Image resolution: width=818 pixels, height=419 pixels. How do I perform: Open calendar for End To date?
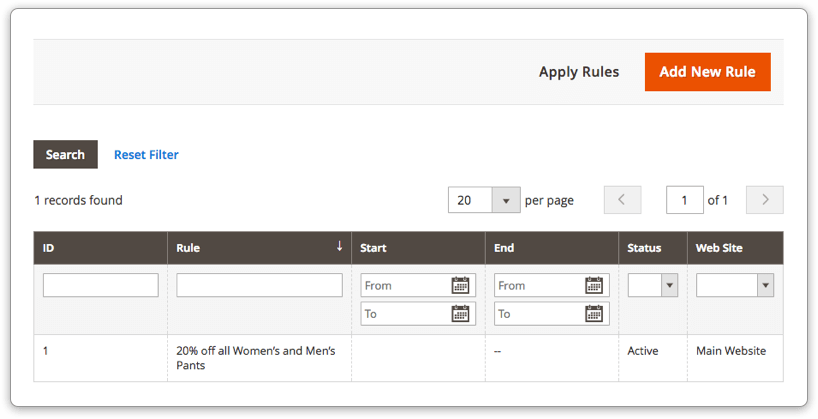click(x=594, y=314)
